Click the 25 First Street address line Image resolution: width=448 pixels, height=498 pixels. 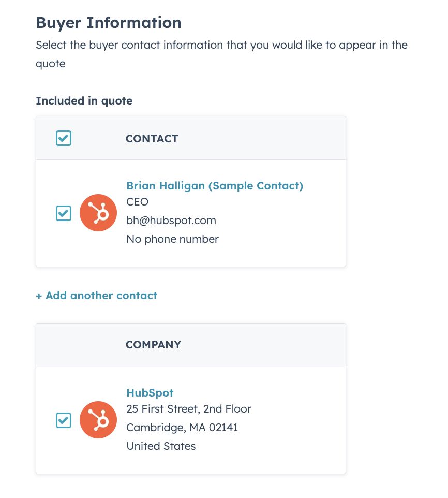coord(189,409)
